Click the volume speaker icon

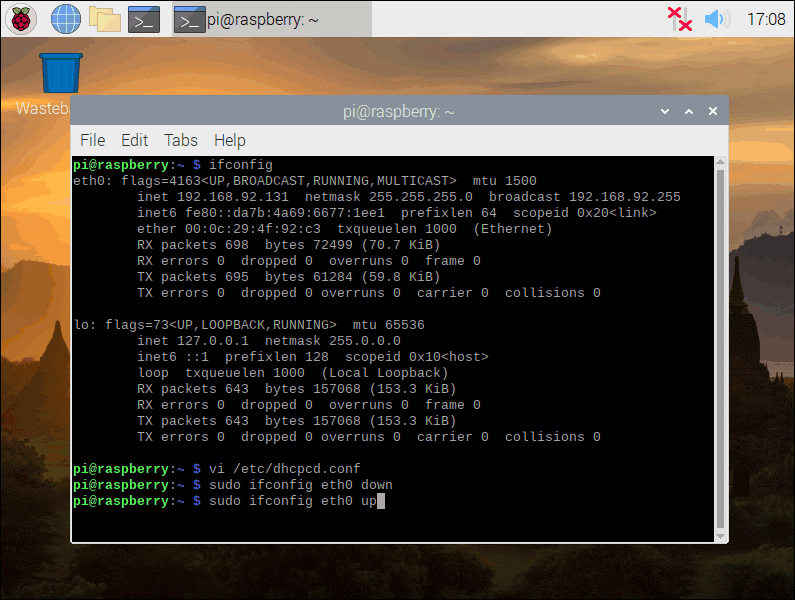717,19
